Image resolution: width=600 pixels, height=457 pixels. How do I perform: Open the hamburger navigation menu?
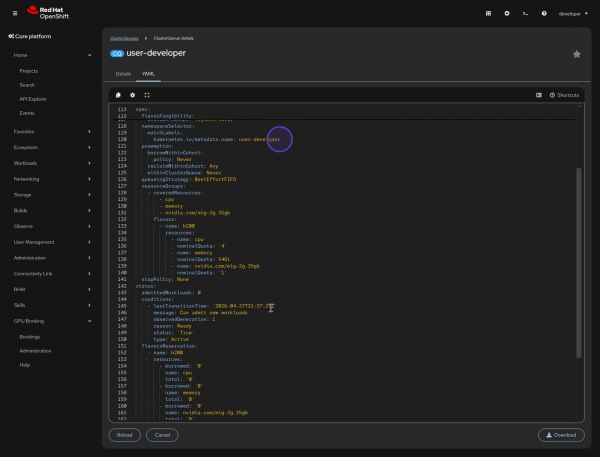tap(15, 13)
